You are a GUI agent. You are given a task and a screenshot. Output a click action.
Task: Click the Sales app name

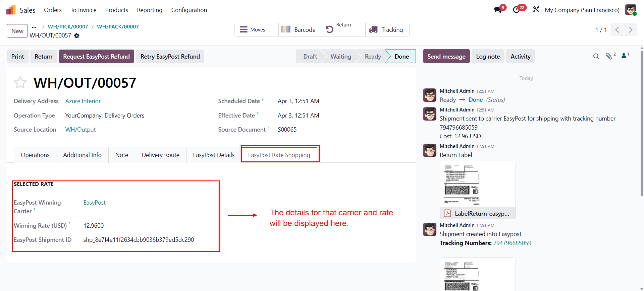(x=28, y=10)
